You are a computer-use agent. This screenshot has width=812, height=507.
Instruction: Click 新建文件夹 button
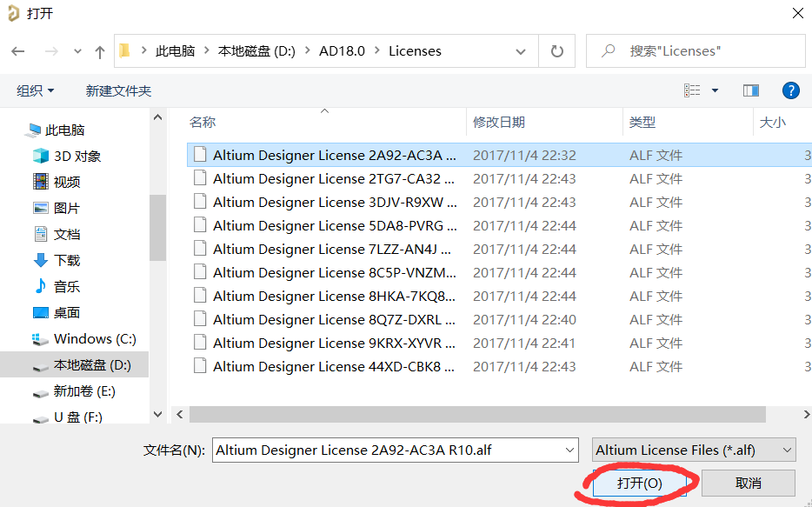118,91
